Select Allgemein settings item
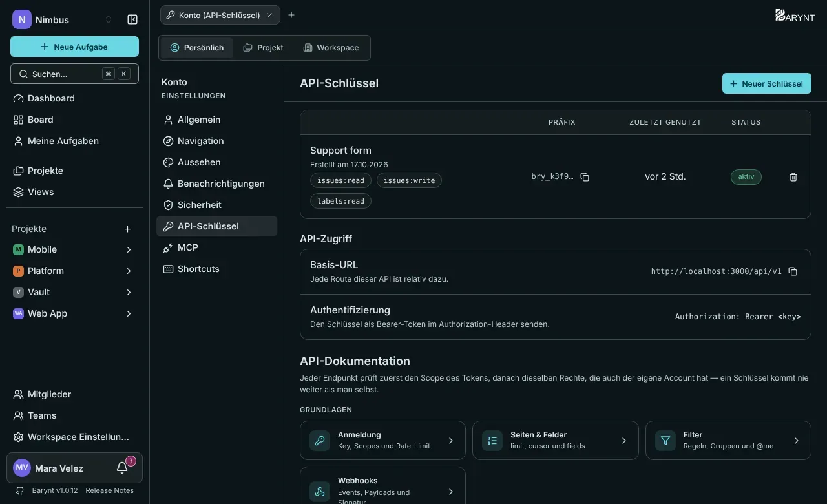 tap(216, 120)
